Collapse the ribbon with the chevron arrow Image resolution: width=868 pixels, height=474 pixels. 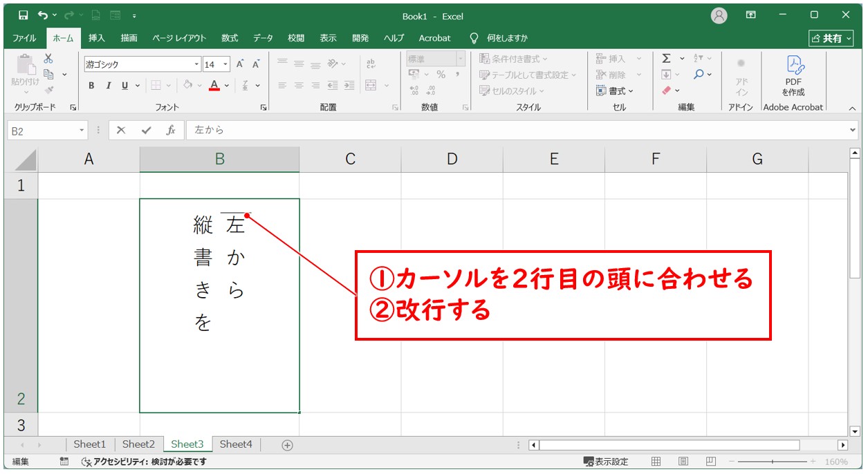tap(852, 108)
